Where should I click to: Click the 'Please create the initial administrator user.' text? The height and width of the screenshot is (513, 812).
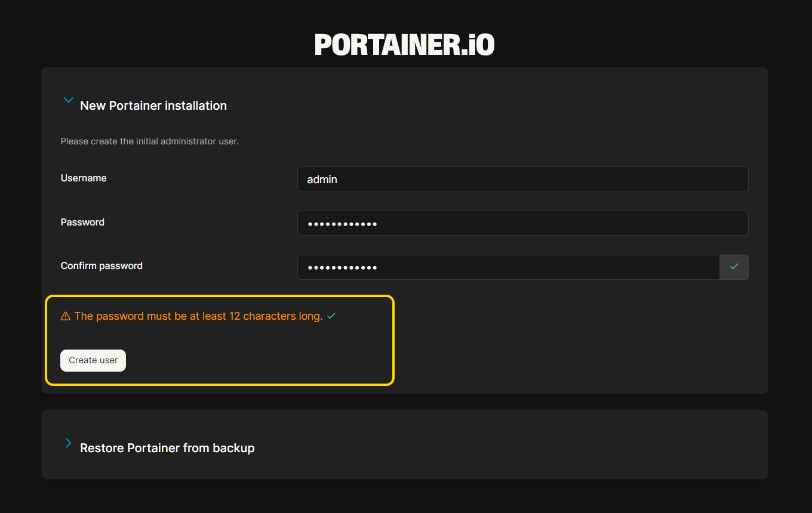tap(150, 141)
